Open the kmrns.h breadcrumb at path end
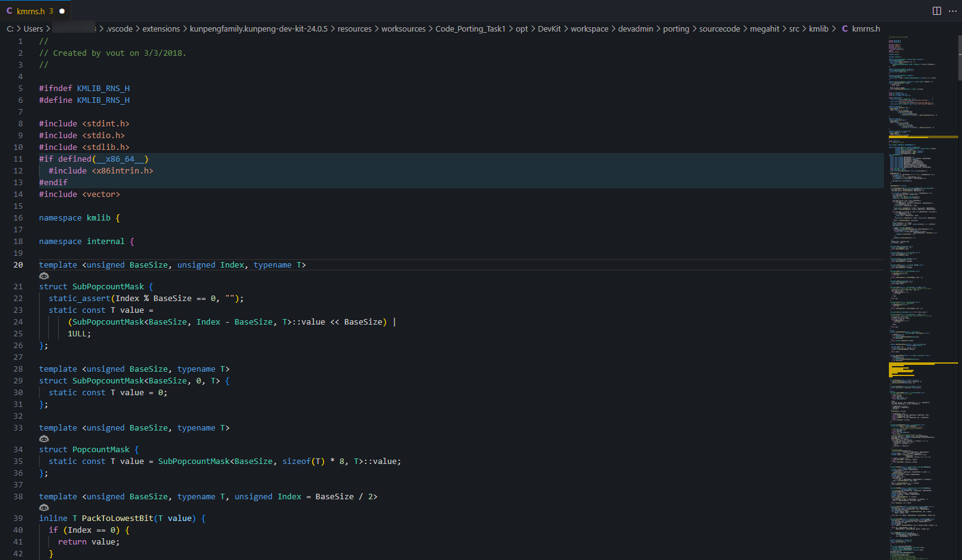Viewport: 962px width, 560px height. coord(865,28)
